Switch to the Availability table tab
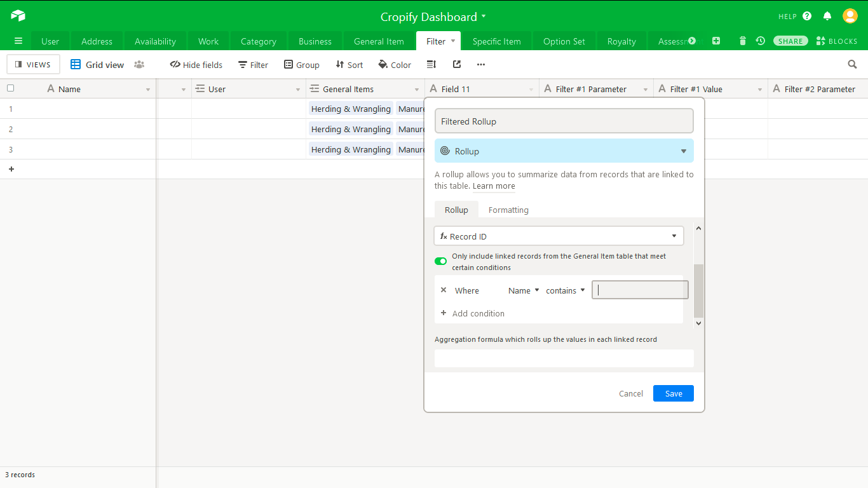This screenshot has height=488, width=868. tap(155, 41)
